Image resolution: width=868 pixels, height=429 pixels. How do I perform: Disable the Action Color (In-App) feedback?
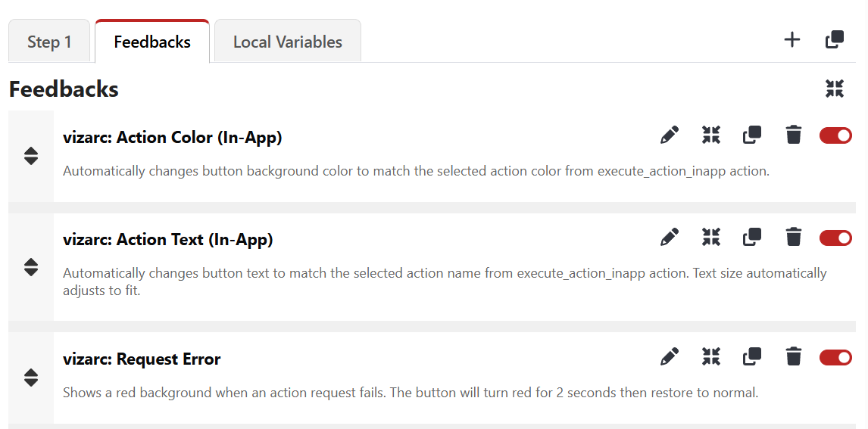835,135
